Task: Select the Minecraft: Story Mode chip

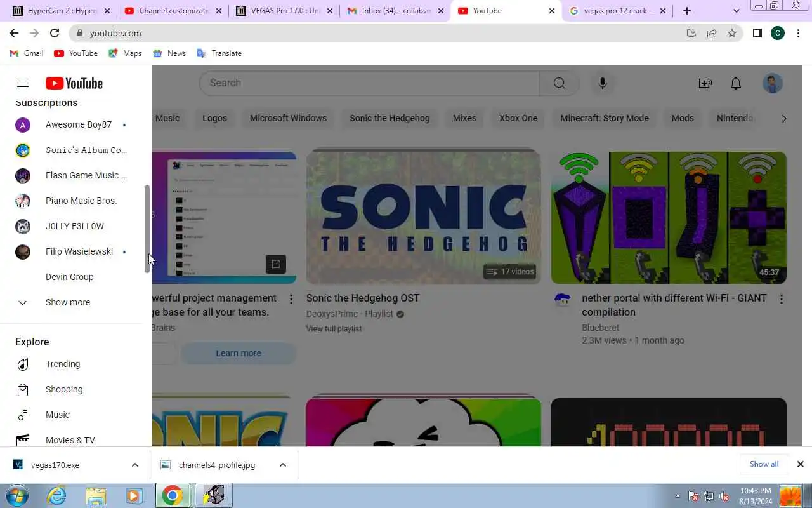Action: pos(605,118)
